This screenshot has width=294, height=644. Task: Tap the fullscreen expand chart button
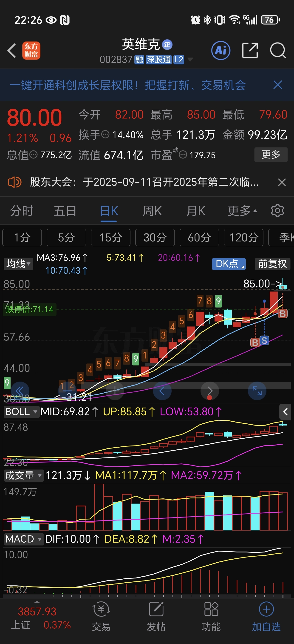[257, 391]
